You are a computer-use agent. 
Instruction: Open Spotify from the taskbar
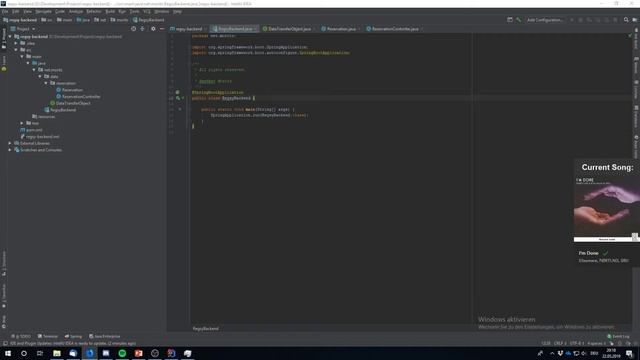pyautogui.click(x=122, y=353)
